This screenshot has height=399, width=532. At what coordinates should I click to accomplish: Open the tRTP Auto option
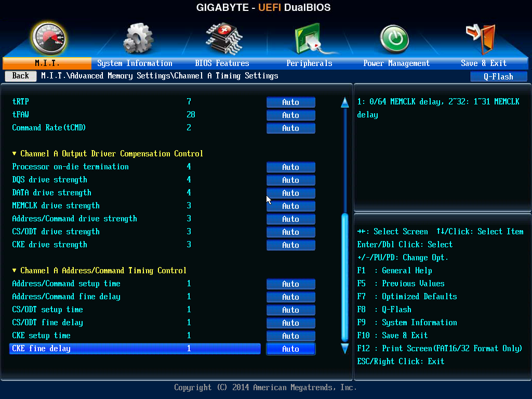pos(291,102)
